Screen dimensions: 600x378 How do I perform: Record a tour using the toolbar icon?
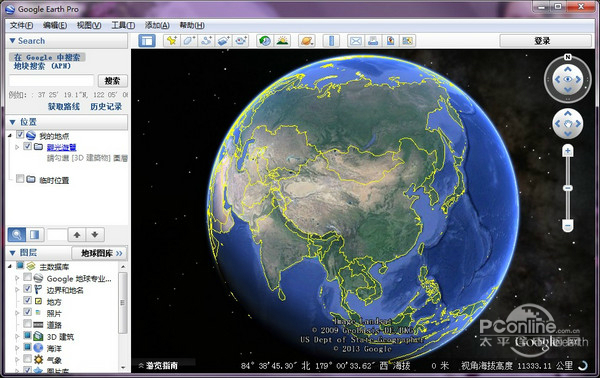(241, 41)
